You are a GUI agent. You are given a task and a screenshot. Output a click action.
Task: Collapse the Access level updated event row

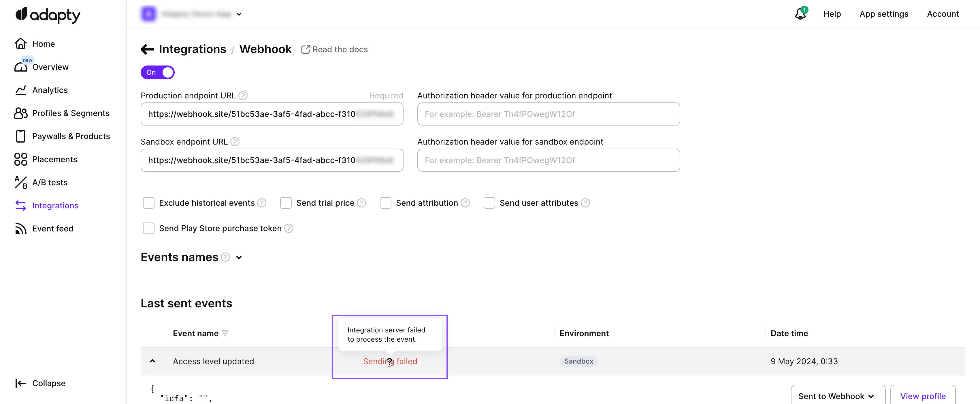pyautogui.click(x=152, y=361)
